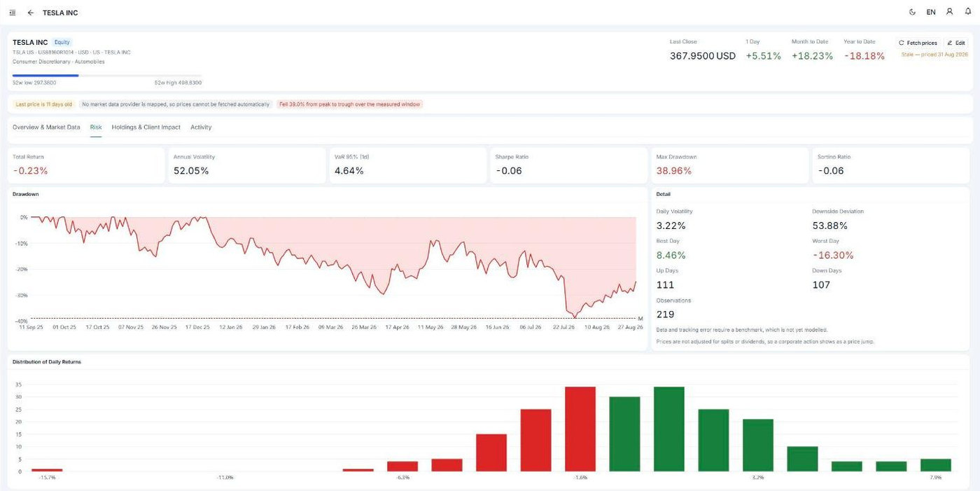Click the 'TSLA US · US88160R1014' identifier line
The width and height of the screenshot is (980, 491).
[71, 52]
